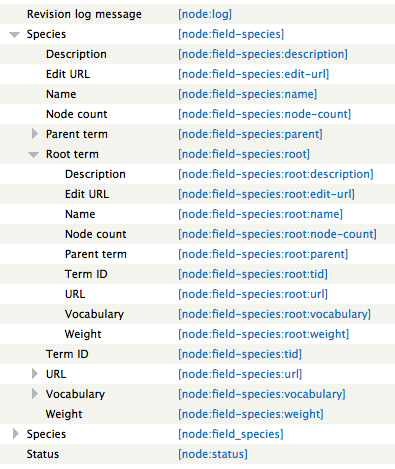The height and width of the screenshot is (469, 395).
Task: Collapse the first Species tree item
Action: (14, 34)
